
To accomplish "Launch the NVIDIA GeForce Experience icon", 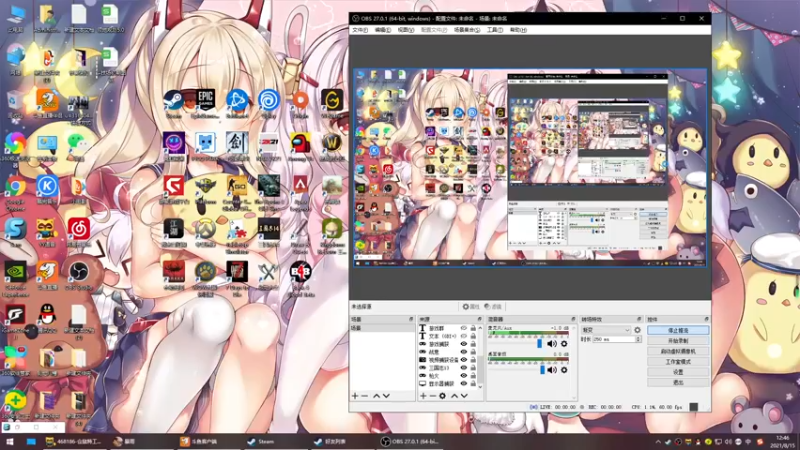I will [x=15, y=272].
